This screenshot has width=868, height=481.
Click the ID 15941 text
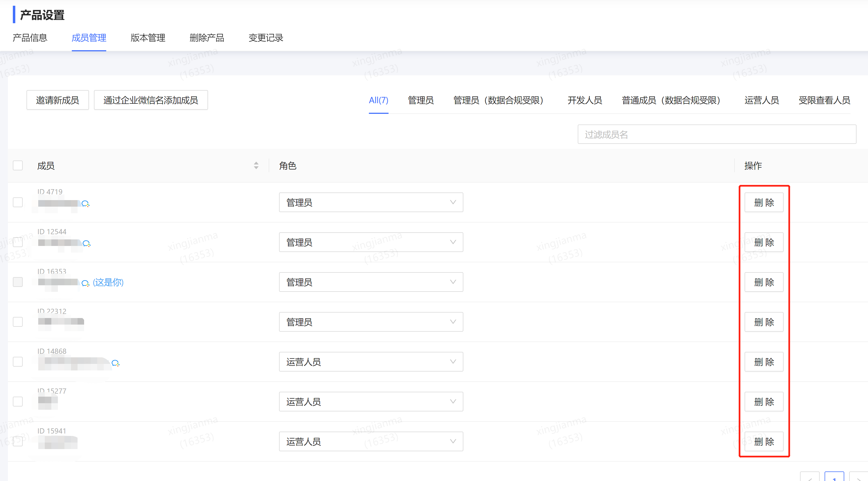[x=52, y=431]
